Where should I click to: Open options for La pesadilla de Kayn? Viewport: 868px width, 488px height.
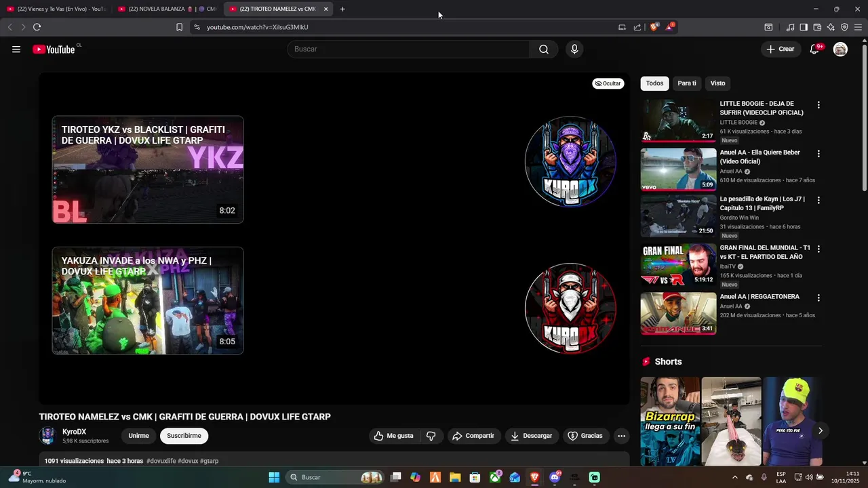tap(818, 201)
